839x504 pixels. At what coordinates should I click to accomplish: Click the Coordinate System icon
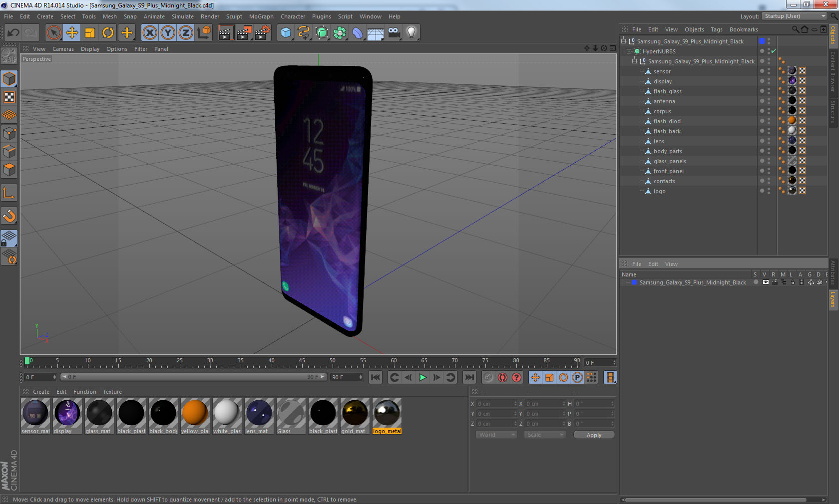[204, 33]
